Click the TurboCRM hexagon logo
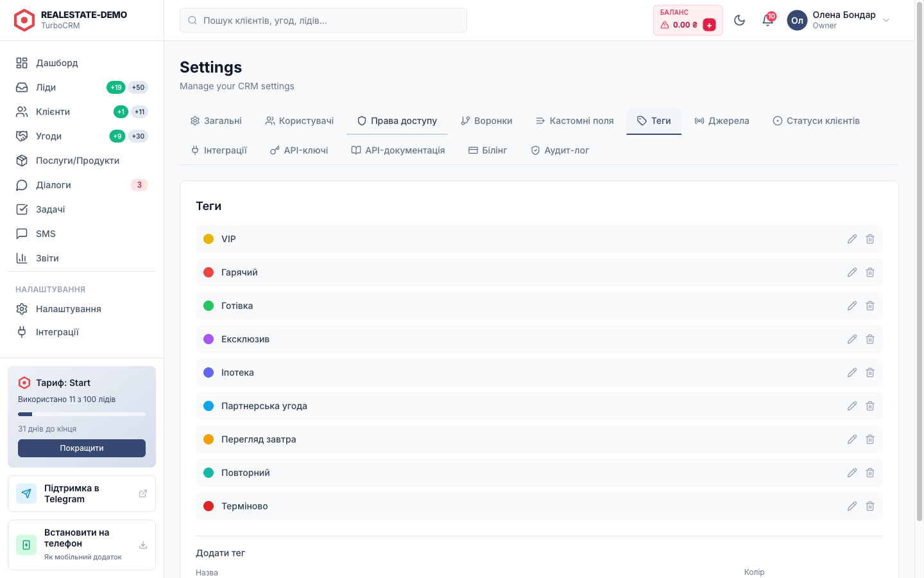 pos(24,21)
